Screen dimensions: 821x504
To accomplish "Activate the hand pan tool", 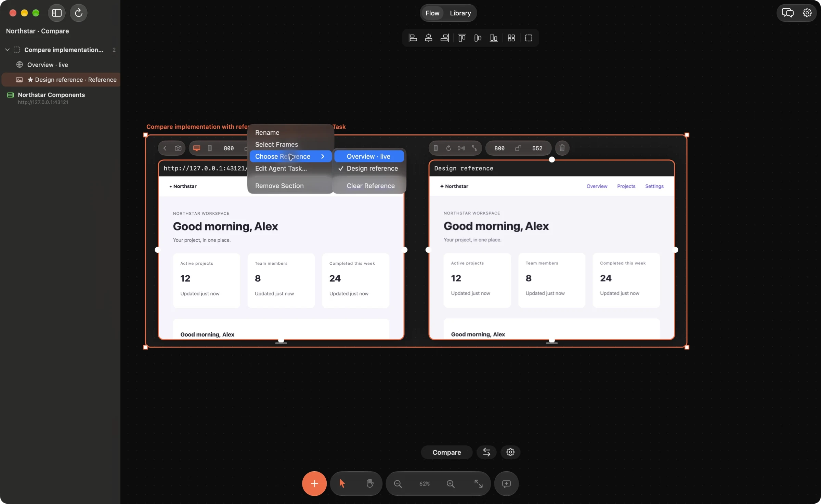I will click(x=370, y=483).
